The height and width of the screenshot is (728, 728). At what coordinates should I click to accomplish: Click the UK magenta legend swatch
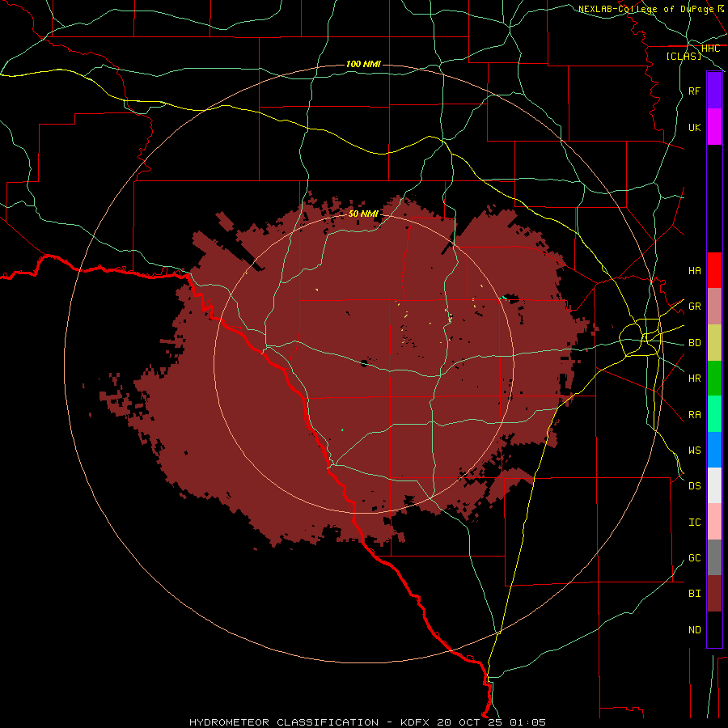tap(714, 126)
